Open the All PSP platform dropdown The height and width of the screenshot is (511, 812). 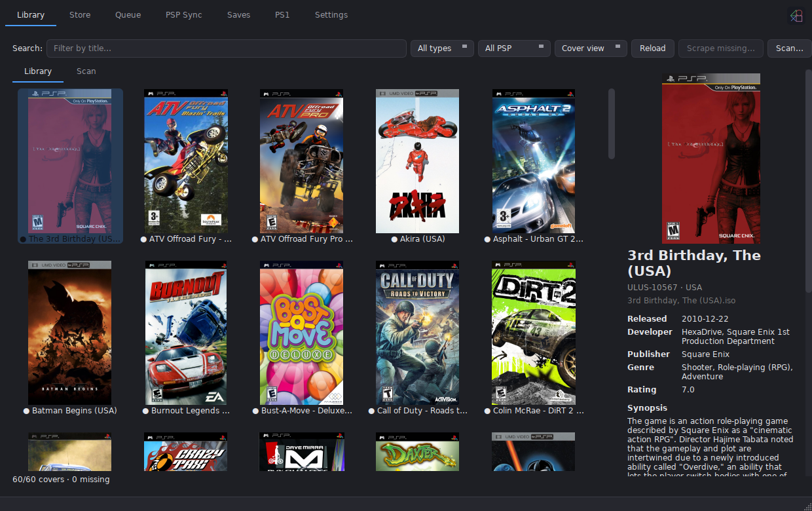[514, 48]
